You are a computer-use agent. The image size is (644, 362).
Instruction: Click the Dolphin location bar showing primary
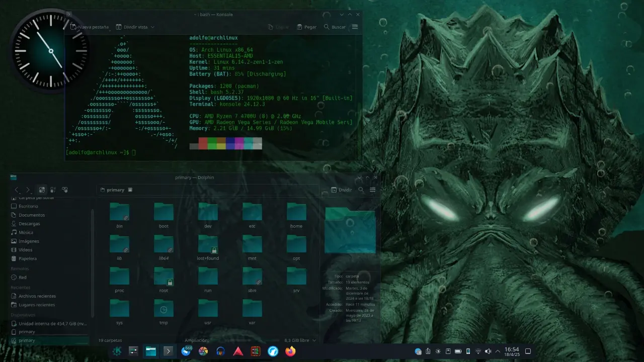click(208, 190)
